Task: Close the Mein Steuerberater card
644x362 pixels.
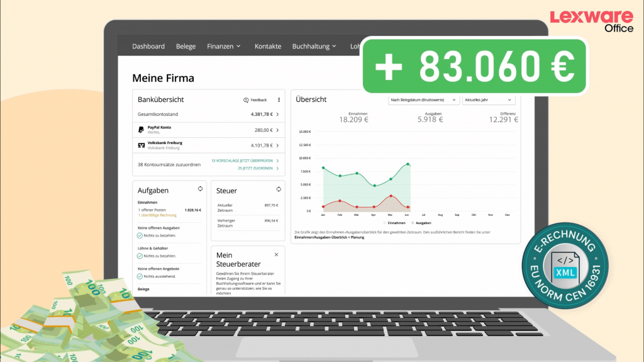Action: 277,254
